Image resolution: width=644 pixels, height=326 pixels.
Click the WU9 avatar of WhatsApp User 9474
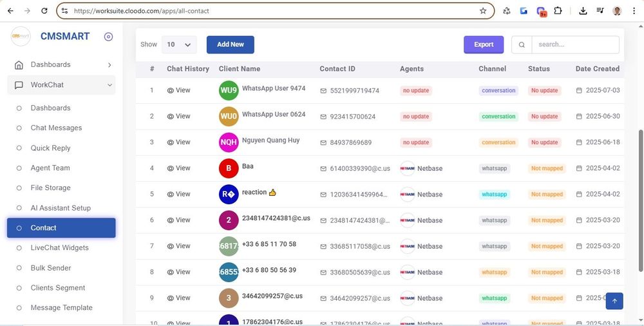tap(229, 91)
